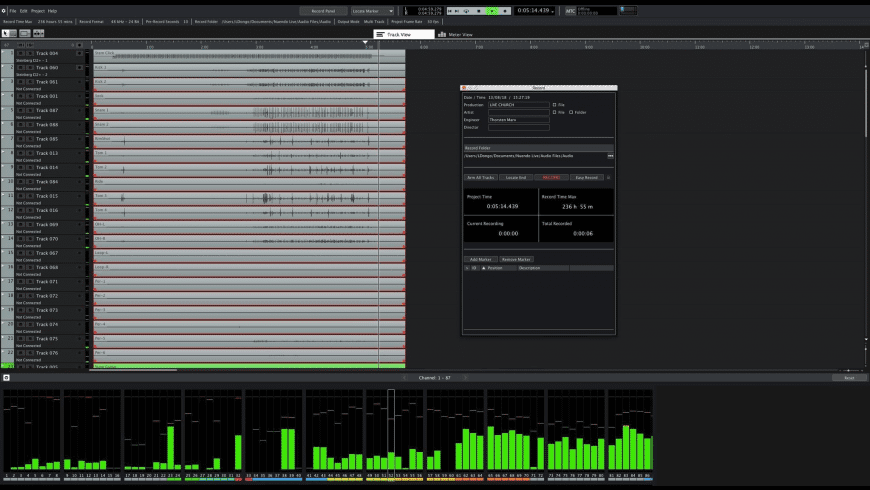Click the Meter View icon
The image size is (870, 490).
tap(441, 34)
